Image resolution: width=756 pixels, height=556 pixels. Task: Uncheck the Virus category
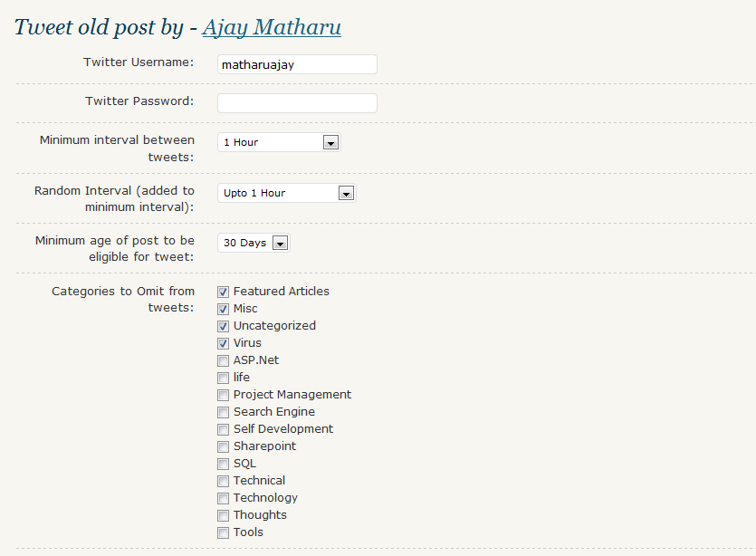point(223,344)
